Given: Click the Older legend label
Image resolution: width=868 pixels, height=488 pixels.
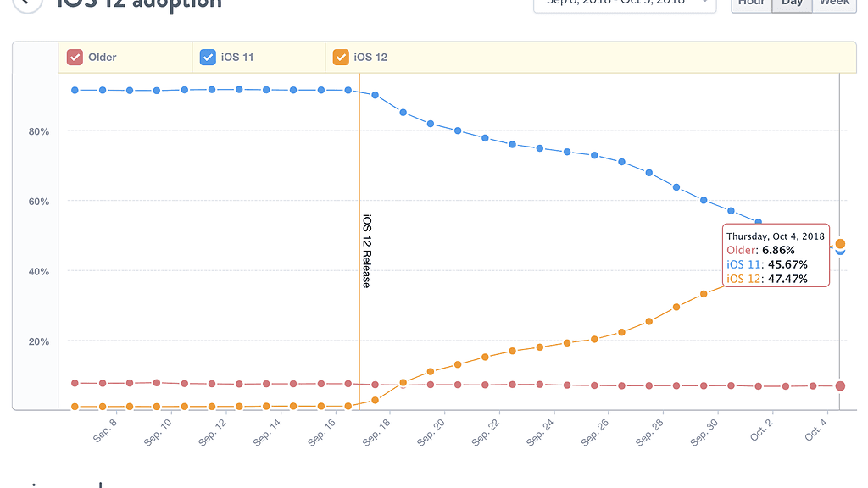Looking at the screenshot, I should point(103,58).
